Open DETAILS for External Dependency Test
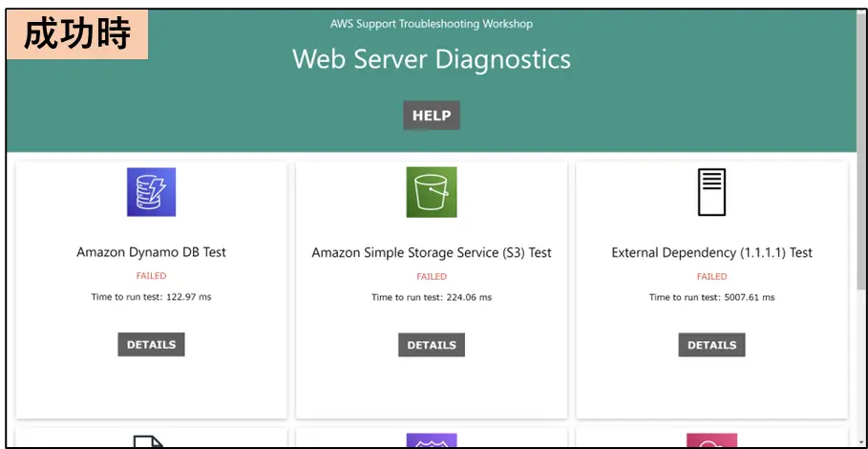Screen dimensions: 868x449 [711, 345]
